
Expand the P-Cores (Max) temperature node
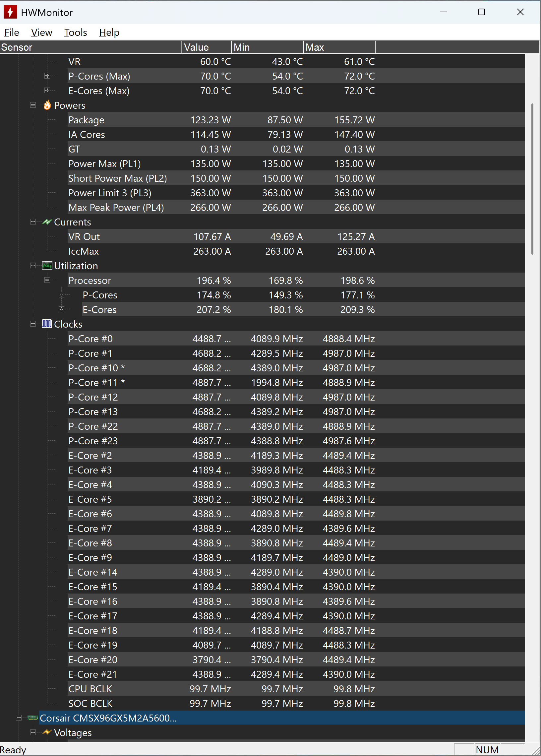[47, 76]
